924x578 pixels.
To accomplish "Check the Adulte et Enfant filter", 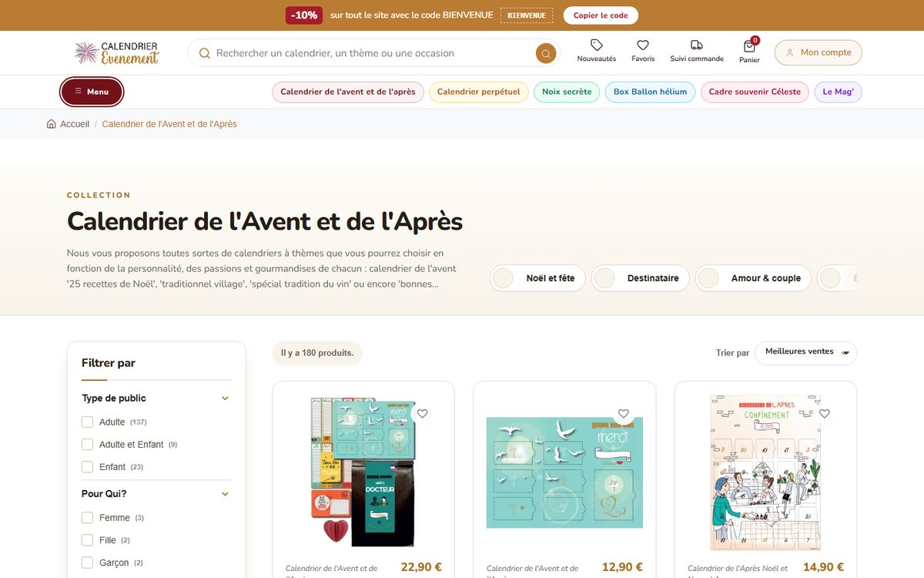I will click(87, 445).
